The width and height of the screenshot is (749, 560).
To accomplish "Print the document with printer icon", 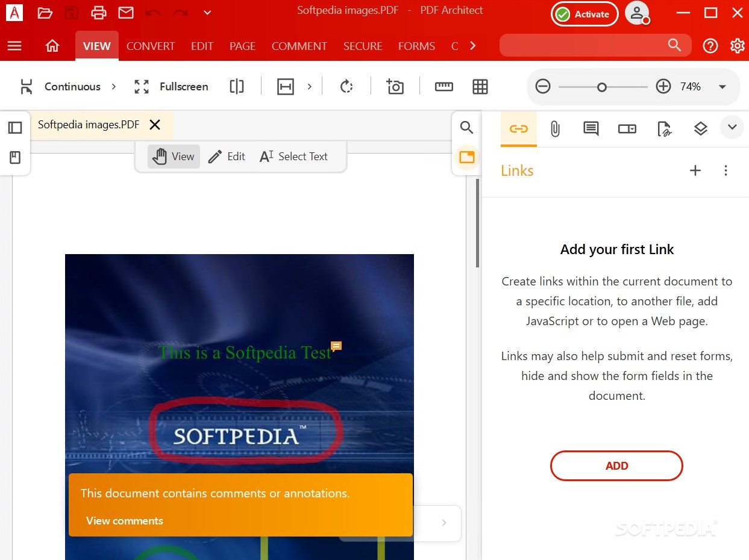I will pos(99,13).
